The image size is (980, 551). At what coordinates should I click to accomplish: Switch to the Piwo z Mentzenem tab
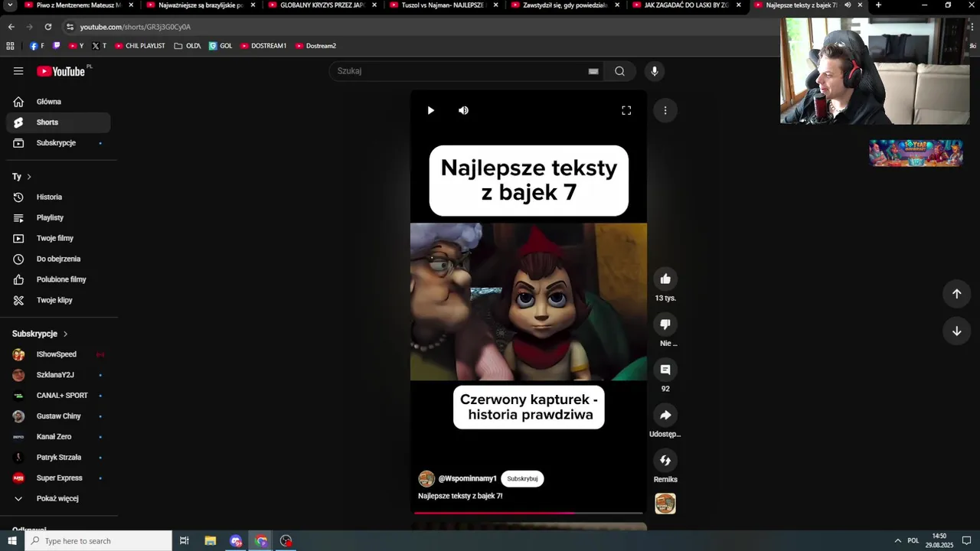pyautogui.click(x=78, y=5)
